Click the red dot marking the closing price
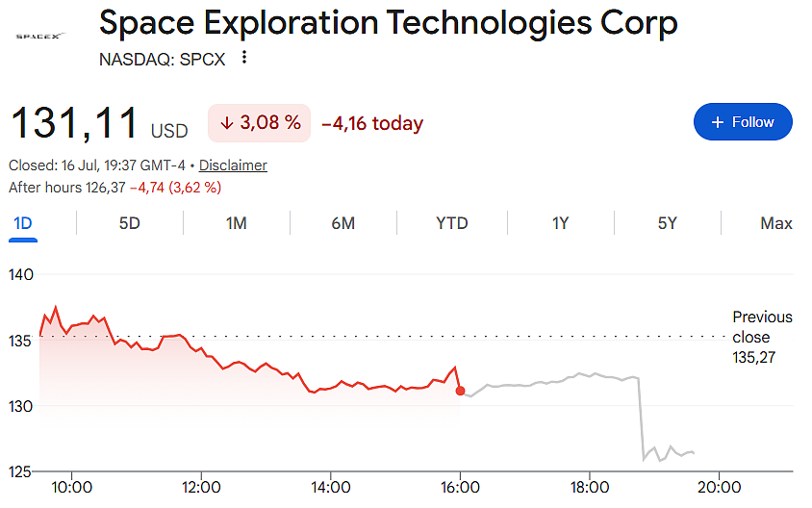 tap(461, 391)
